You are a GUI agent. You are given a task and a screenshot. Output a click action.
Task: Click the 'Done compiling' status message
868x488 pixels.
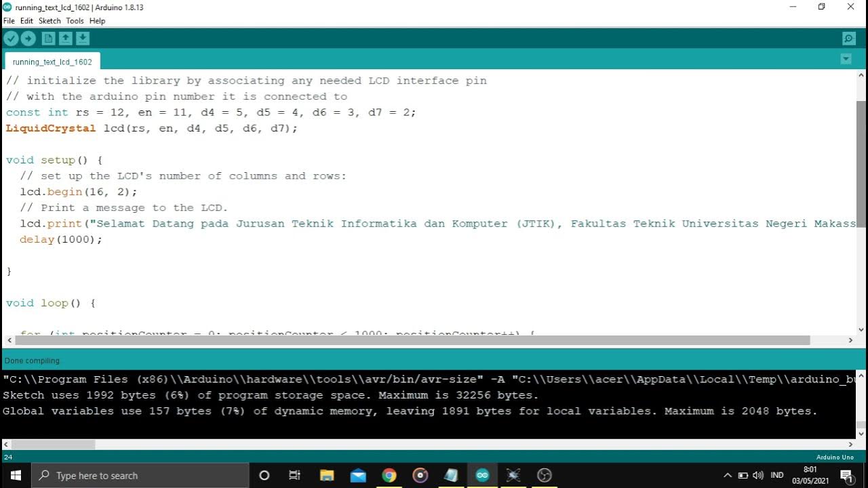[x=32, y=361]
